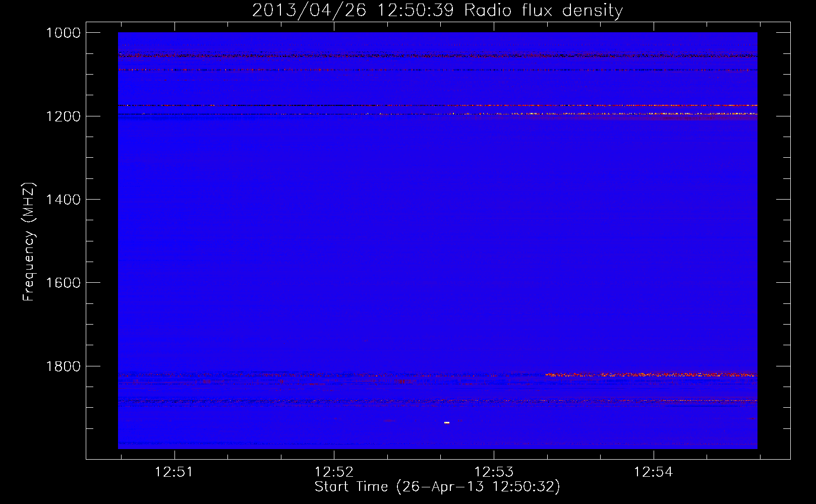Click the 12:53 time tick label
816x504 pixels.
click(494, 472)
